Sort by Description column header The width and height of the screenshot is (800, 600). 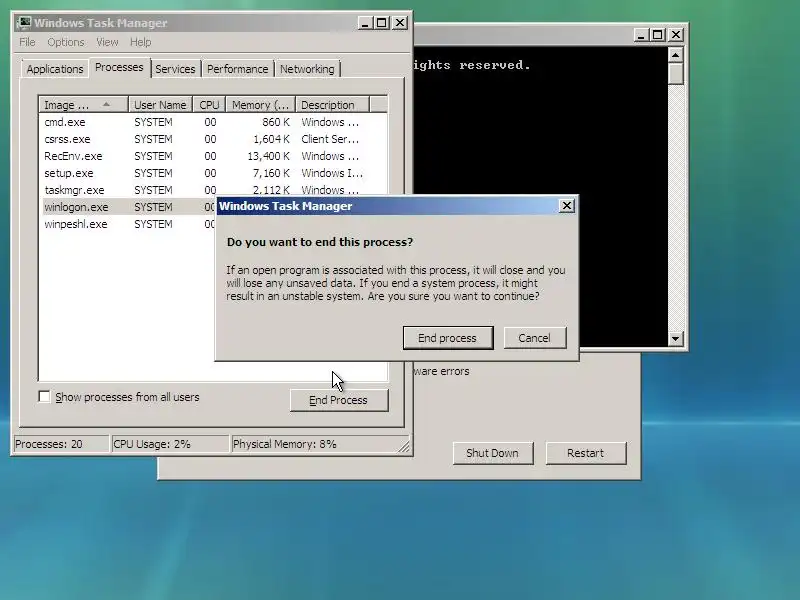pos(332,105)
